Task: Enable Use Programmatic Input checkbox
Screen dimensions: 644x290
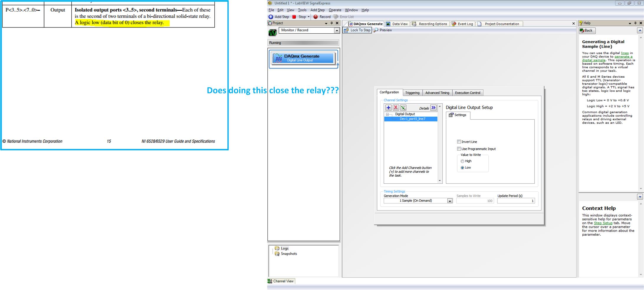Action: (x=459, y=149)
